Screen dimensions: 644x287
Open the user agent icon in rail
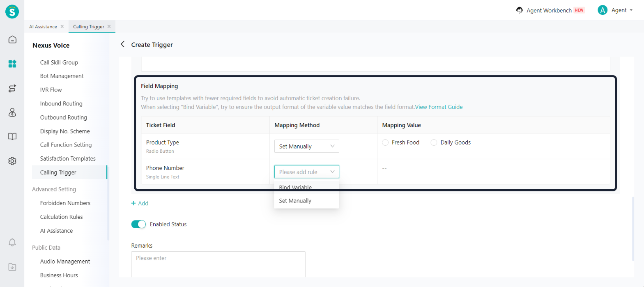tap(12, 113)
